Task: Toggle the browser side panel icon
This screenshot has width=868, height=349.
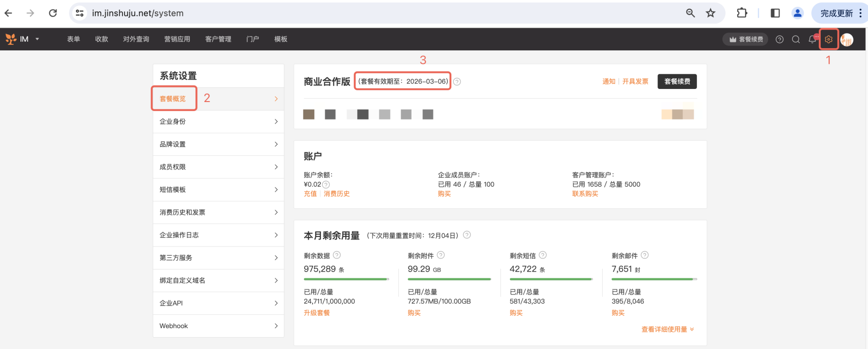Action: [775, 13]
